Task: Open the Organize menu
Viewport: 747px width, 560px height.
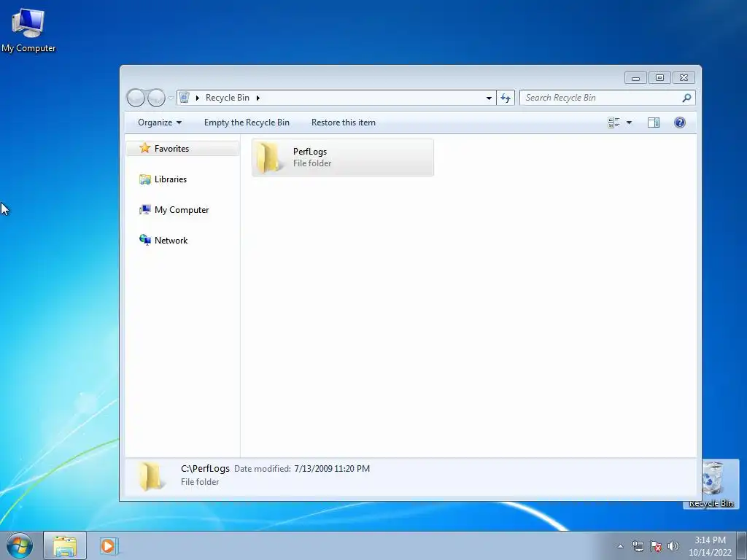Action: (x=160, y=122)
